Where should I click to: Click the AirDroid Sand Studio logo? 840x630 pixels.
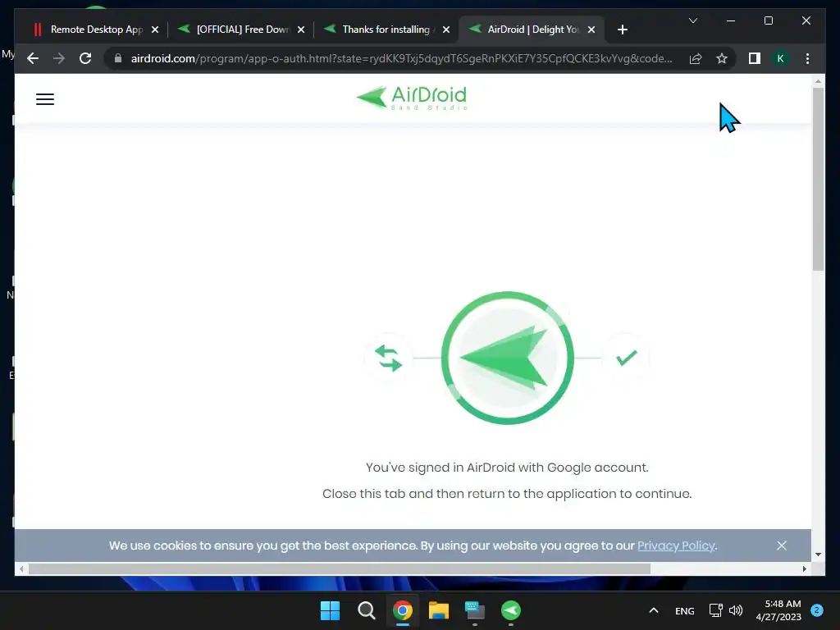pos(412,98)
